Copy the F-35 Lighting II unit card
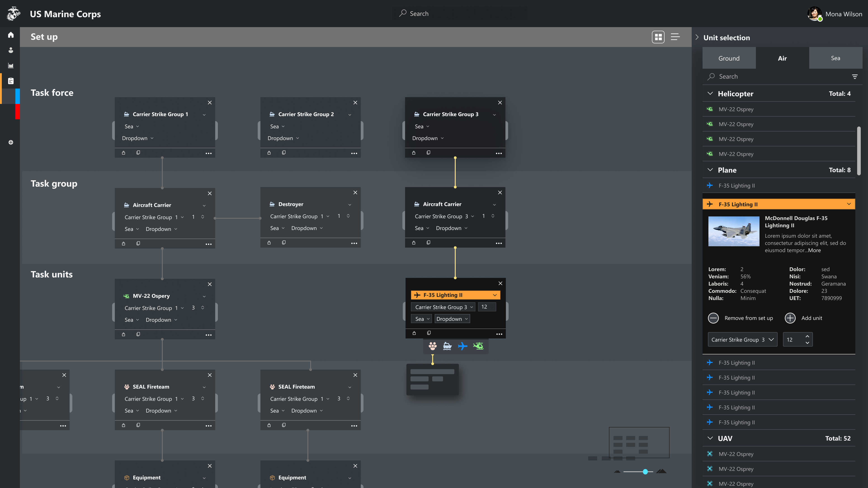Image resolution: width=868 pixels, height=488 pixels. (429, 333)
